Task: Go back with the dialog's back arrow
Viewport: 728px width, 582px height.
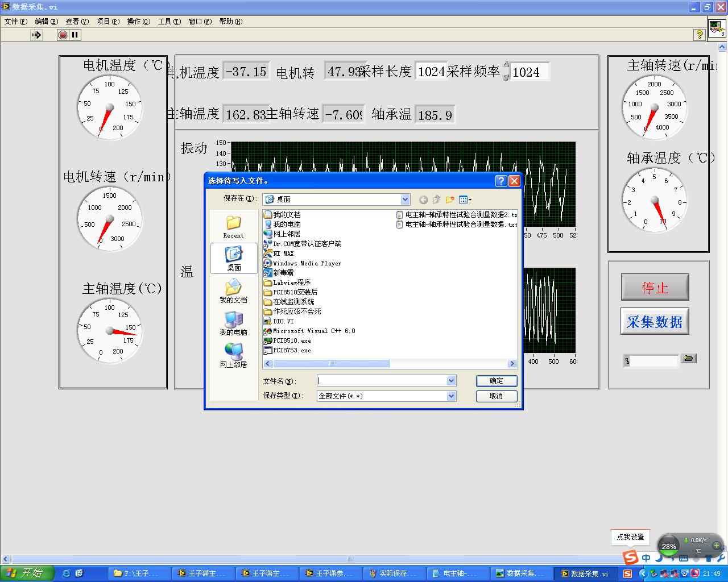Action: pyautogui.click(x=423, y=199)
